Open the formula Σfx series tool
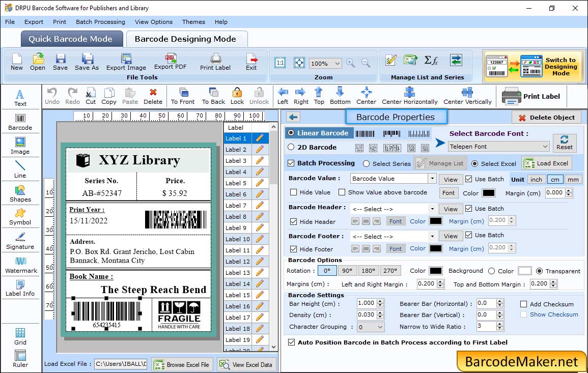 tap(431, 61)
